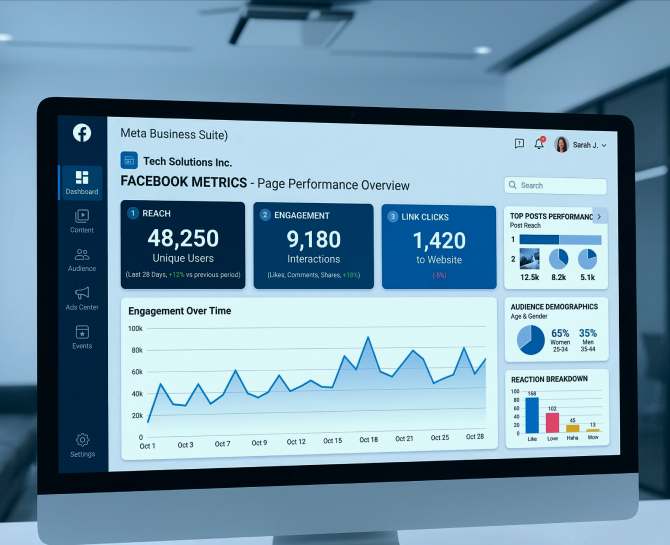Open Ads Center in the sidebar
This screenshot has width=670, height=545.
point(82,298)
